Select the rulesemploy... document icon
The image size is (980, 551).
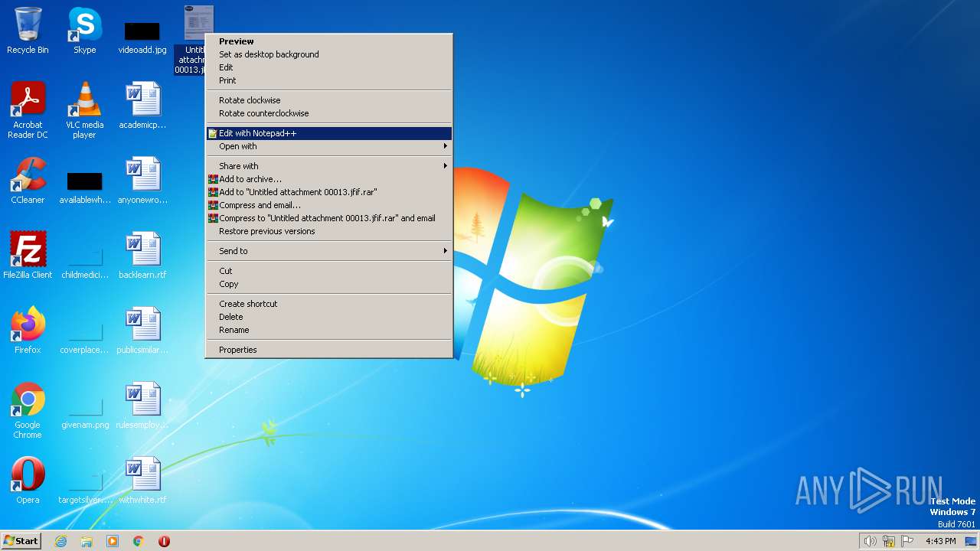pos(142,406)
